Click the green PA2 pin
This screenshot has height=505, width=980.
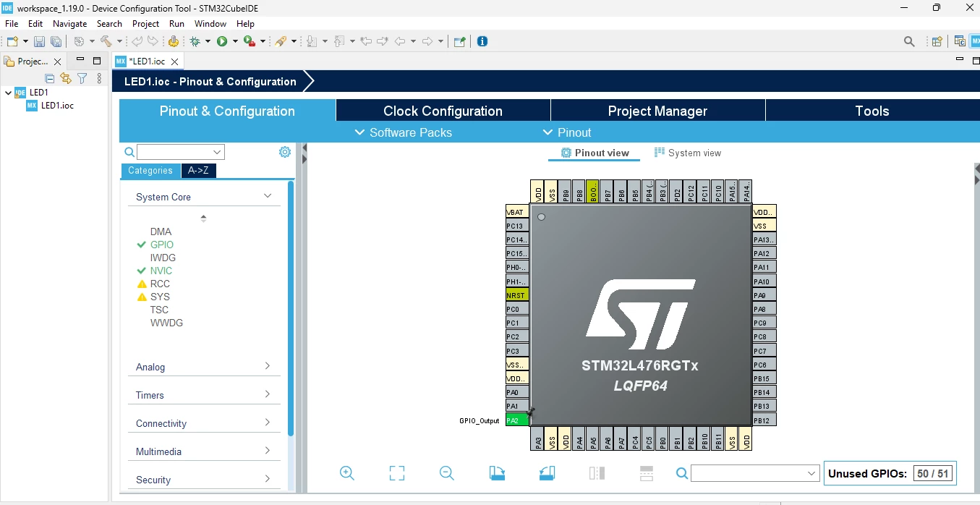coord(516,420)
